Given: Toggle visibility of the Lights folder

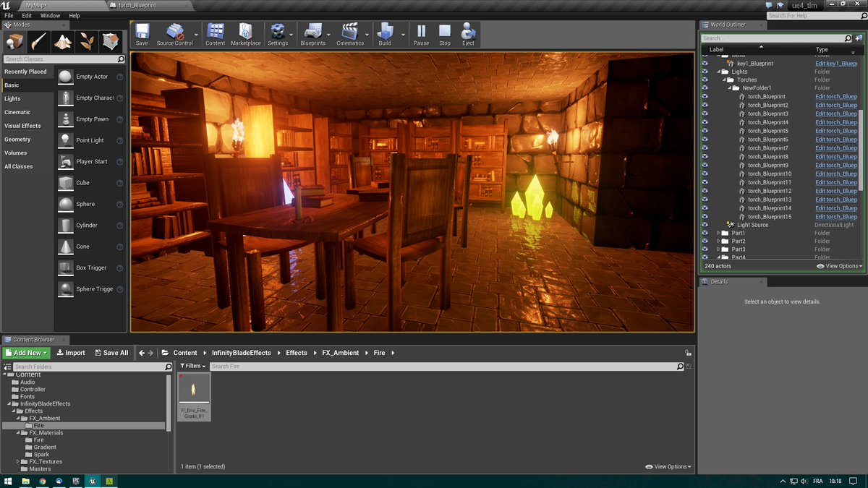Looking at the screenshot, I should [x=705, y=72].
